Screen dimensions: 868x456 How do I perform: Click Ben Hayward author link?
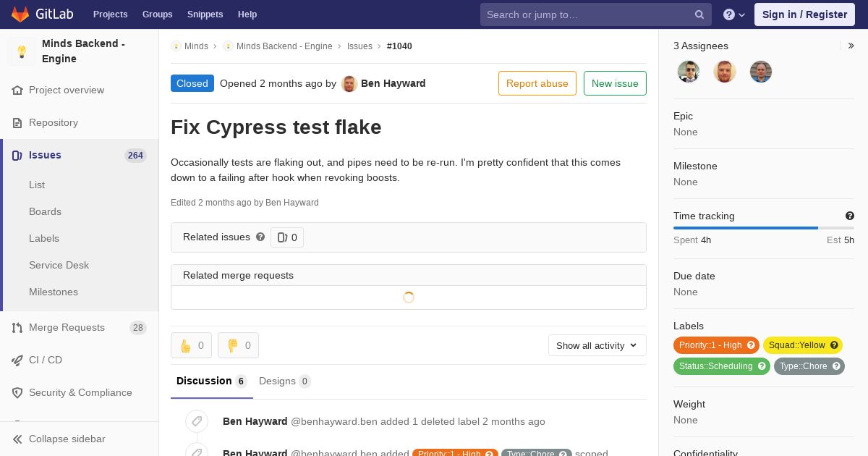(393, 83)
